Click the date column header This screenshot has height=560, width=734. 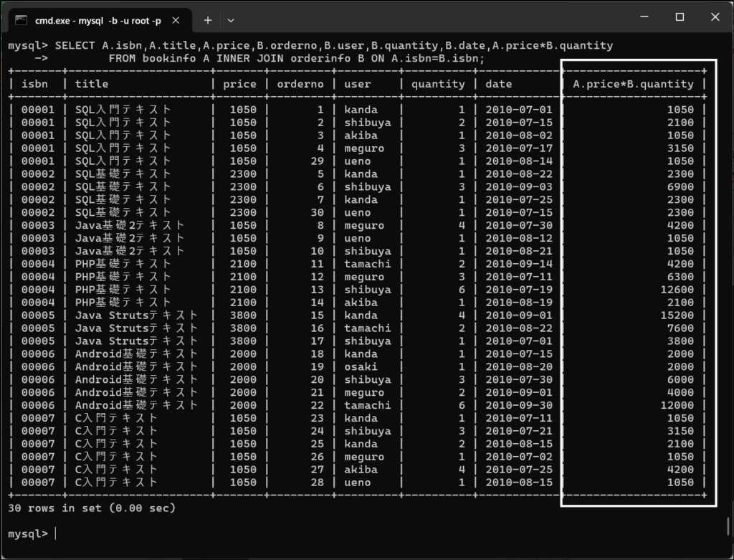pyautogui.click(x=499, y=84)
